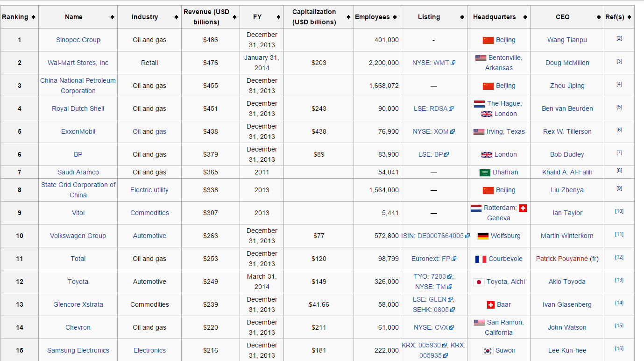Click French flag beside Courbevoie
Viewport: 644px width, 361px height.
tap(481, 259)
